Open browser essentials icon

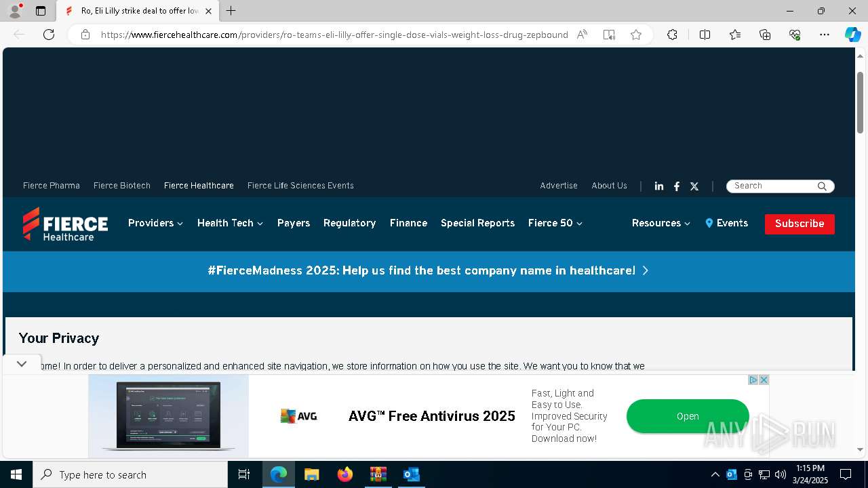795,35
